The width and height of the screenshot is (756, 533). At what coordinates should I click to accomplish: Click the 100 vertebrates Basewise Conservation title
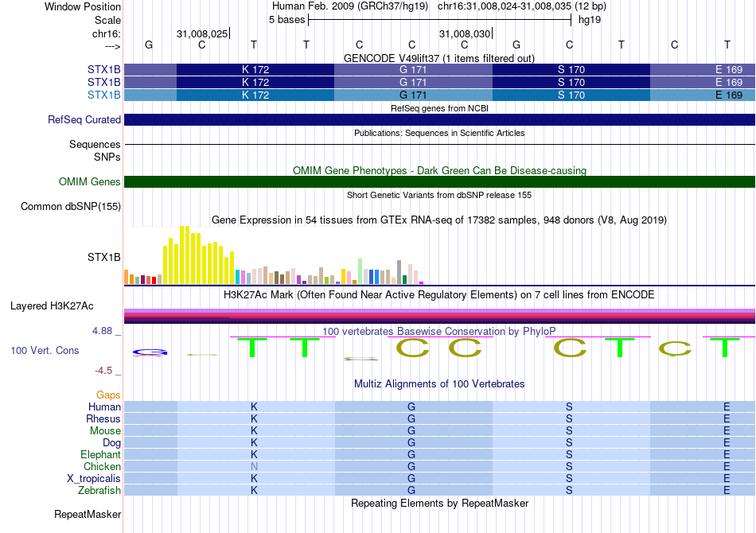[x=438, y=332]
